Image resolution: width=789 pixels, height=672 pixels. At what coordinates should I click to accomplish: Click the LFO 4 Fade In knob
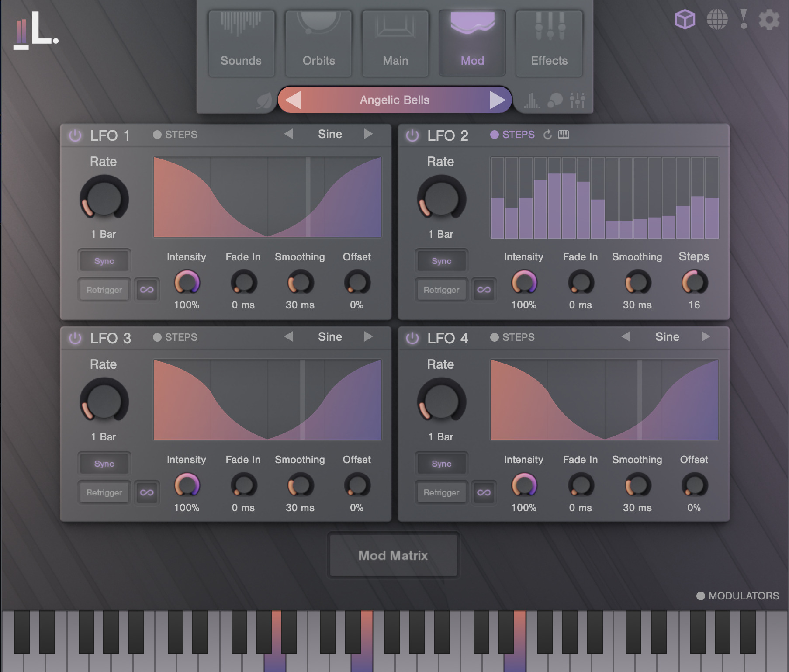[581, 485]
